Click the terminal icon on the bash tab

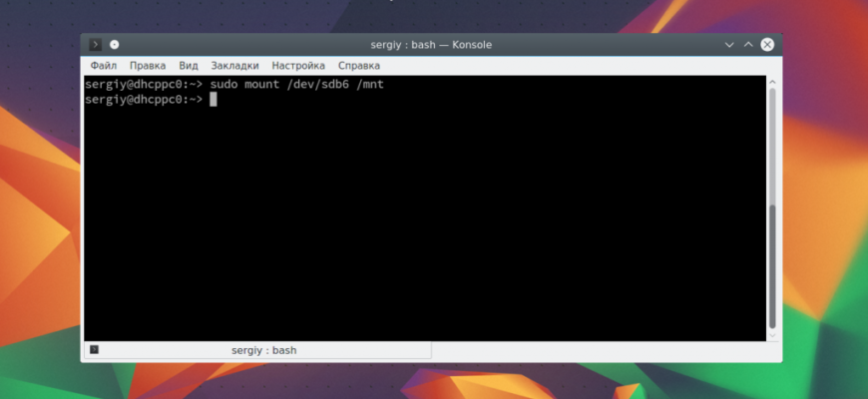94,350
